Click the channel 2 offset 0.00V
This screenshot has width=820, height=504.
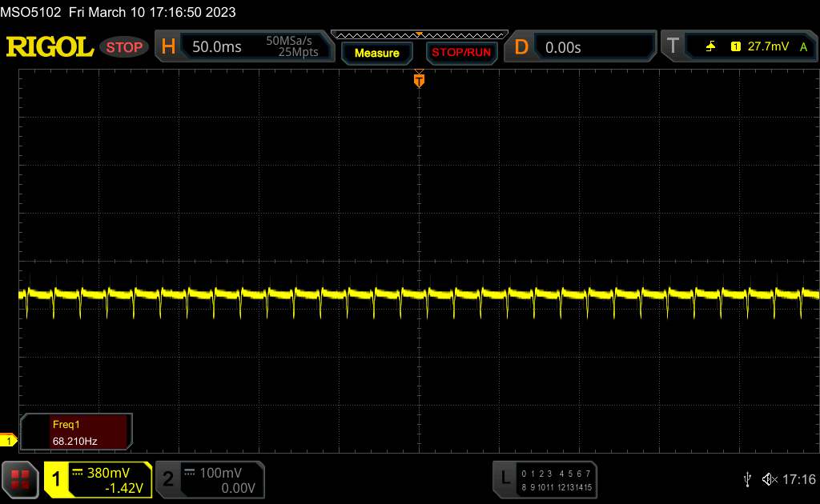[238, 488]
